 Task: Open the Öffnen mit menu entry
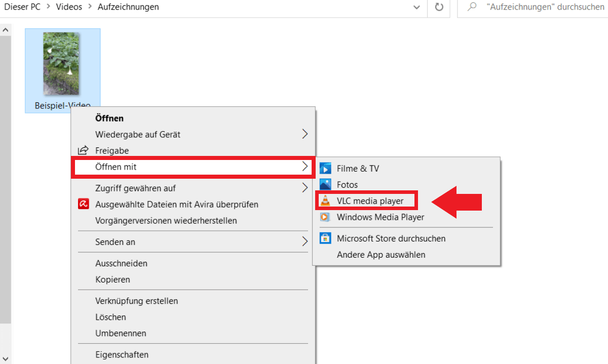193,167
